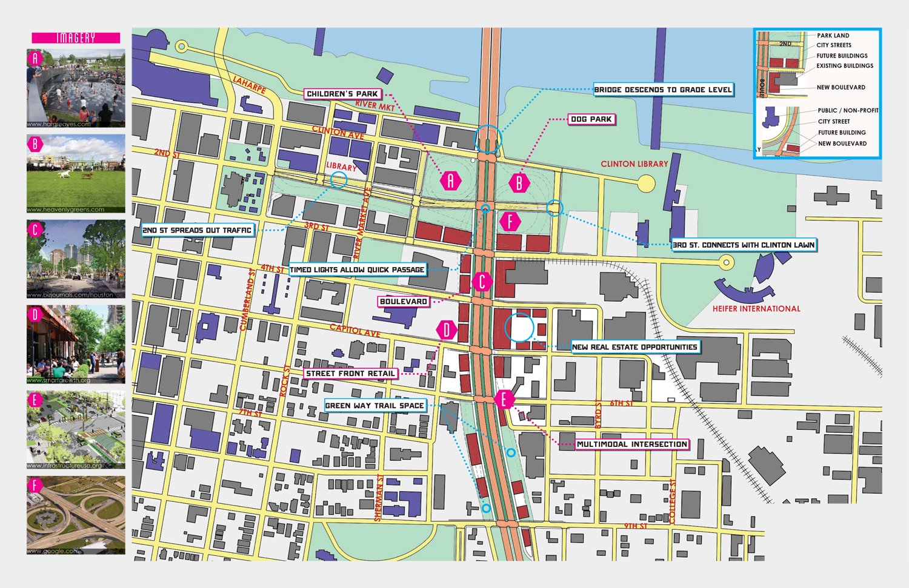Select the large blue circle at the bridge landing

pos(488,139)
